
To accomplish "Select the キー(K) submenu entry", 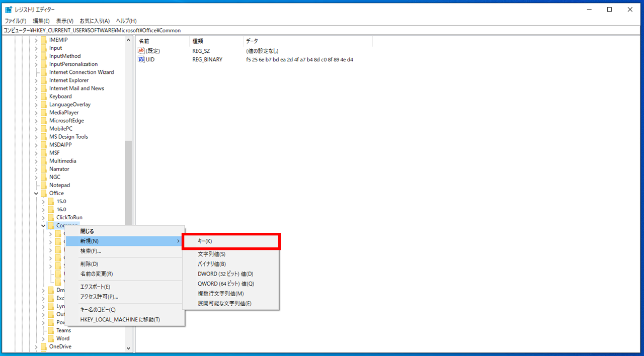I will [x=231, y=241].
